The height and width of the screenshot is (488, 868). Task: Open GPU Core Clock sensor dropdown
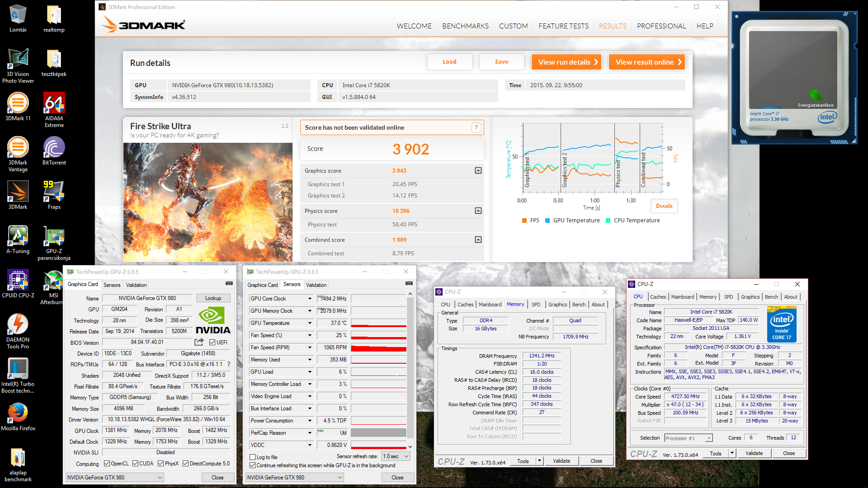pyautogui.click(x=310, y=299)
